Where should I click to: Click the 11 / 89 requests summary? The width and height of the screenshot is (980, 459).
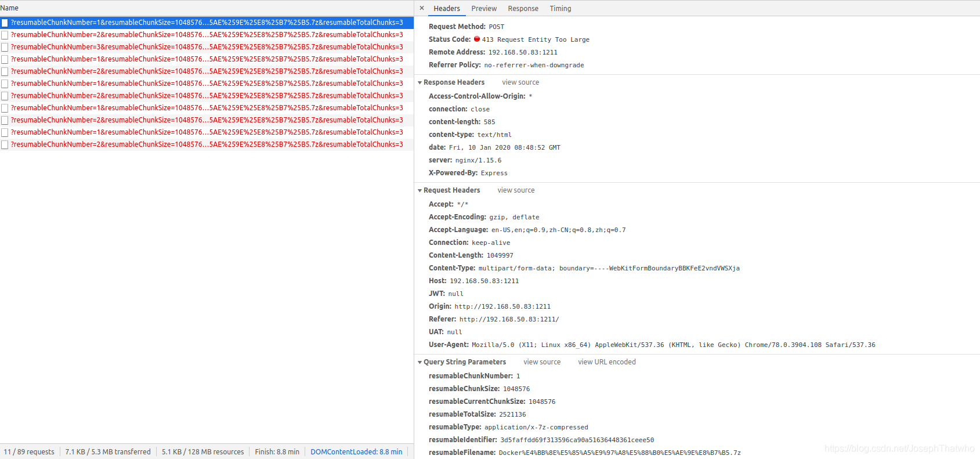pyautogui.click(x=29, y=452)
